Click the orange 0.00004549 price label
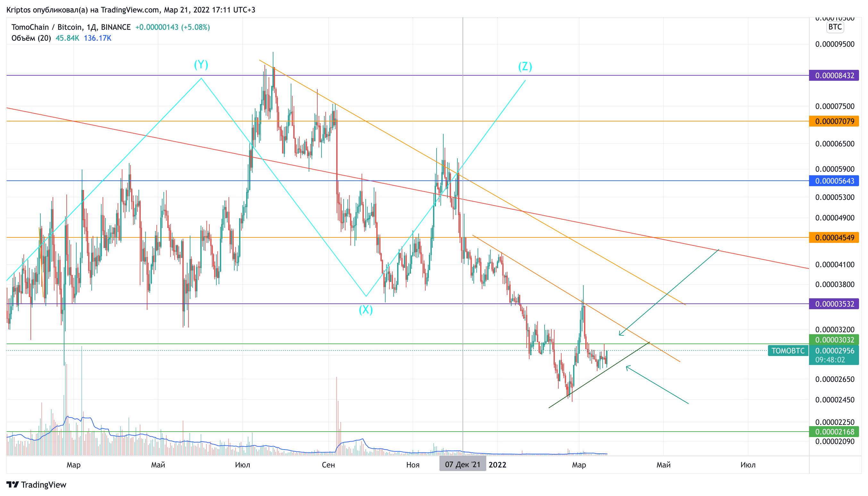Viewport: 868px width, 496px height. click(x=834, y=237)
